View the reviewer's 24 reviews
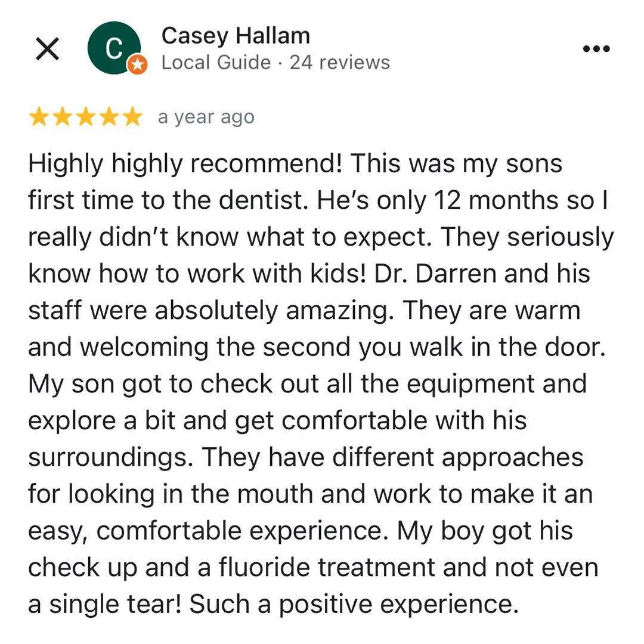644x644 pixels. coord(340,63)
